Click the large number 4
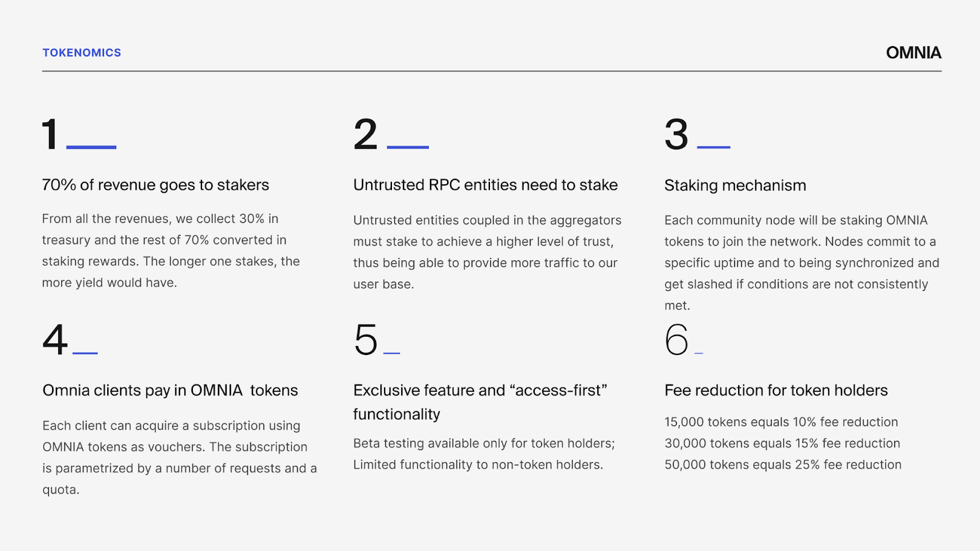 (x=55, y=340)
